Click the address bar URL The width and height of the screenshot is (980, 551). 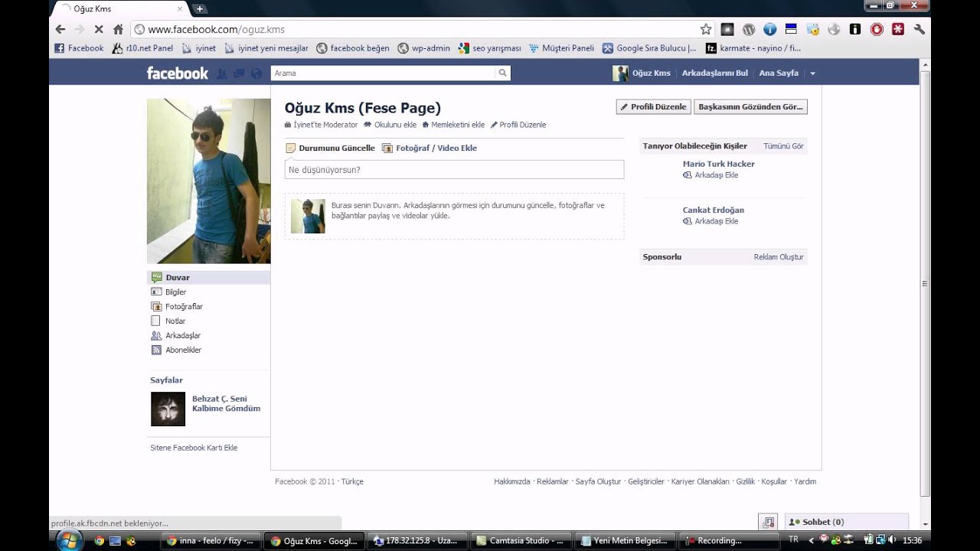(216, 29)
